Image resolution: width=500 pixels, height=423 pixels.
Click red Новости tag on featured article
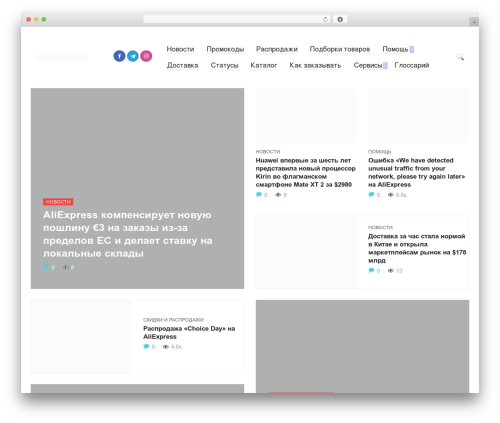(58, 202)
